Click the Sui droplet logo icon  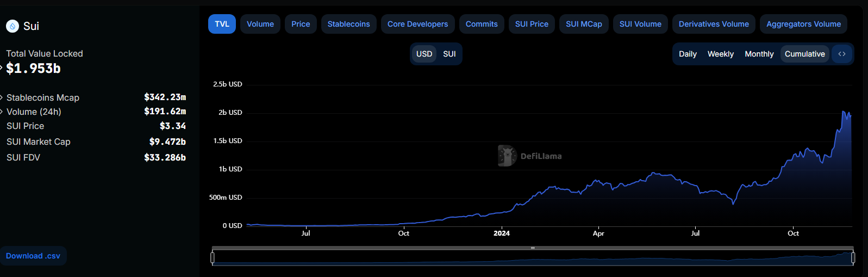point(13,26)
